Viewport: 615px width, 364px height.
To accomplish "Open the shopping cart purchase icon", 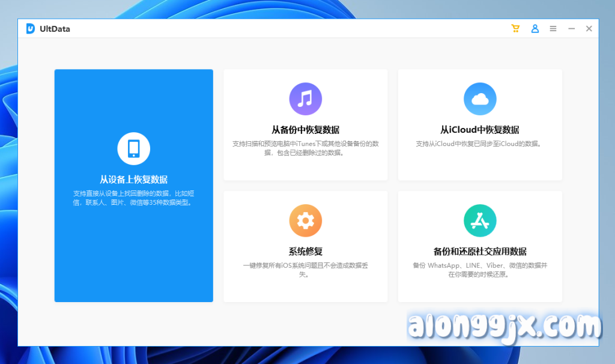I will pos(515,29).
